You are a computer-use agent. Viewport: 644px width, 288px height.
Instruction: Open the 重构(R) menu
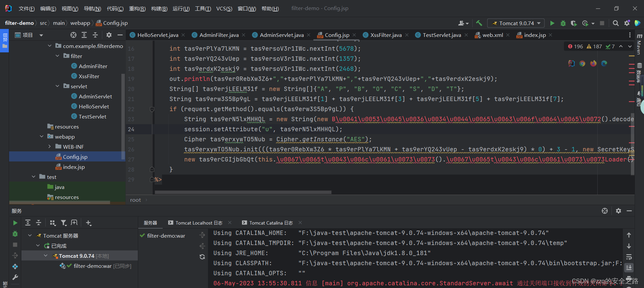(x=137, y=8)
